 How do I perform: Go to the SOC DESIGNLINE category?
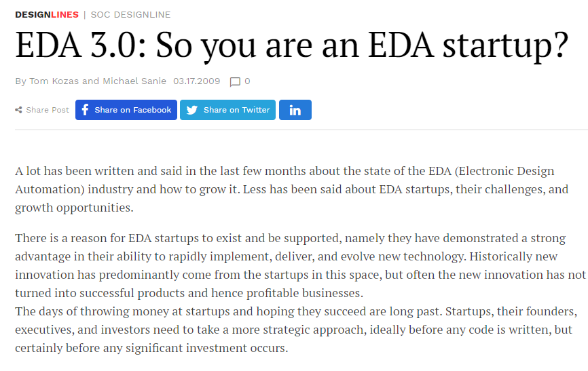130,15
